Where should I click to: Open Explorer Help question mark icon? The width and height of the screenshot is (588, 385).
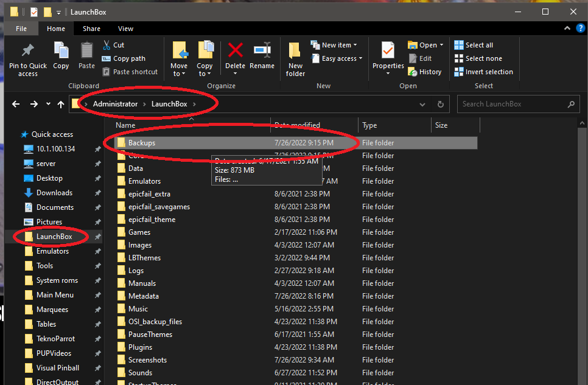(x=581, y=28)
